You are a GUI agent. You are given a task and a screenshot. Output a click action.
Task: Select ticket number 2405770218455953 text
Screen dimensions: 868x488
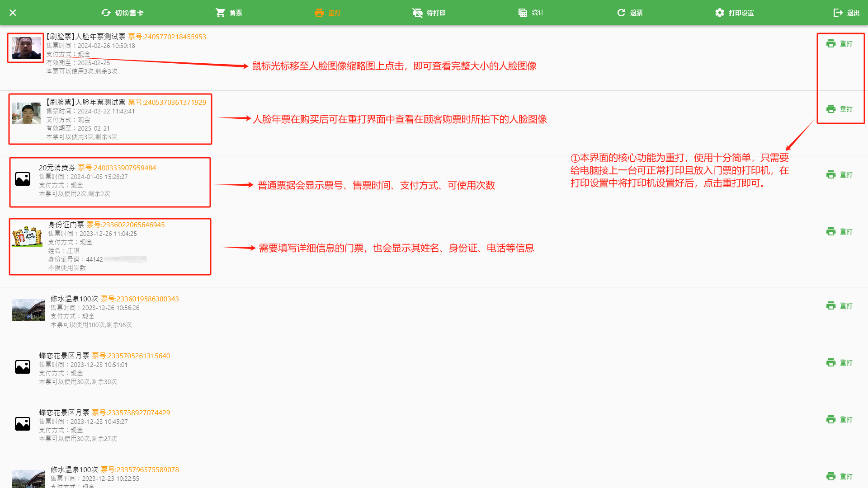pyautogui.click(x=167, y=37)
